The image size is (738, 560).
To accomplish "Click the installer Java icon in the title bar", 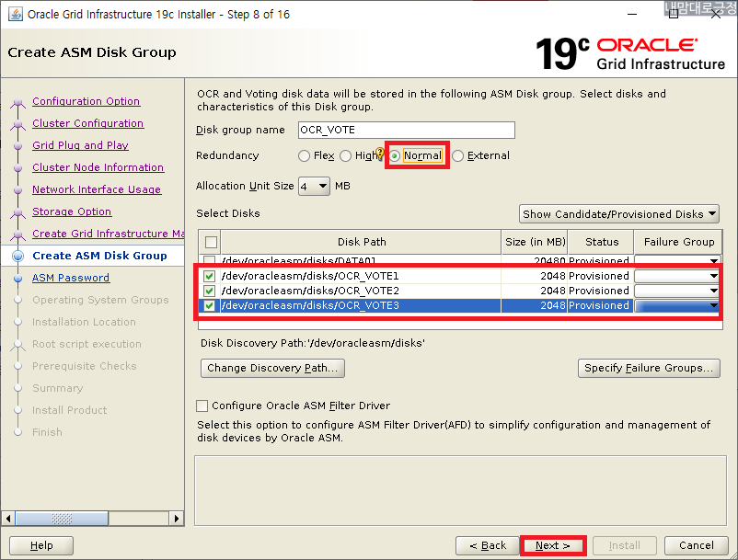I will (15, 14).
